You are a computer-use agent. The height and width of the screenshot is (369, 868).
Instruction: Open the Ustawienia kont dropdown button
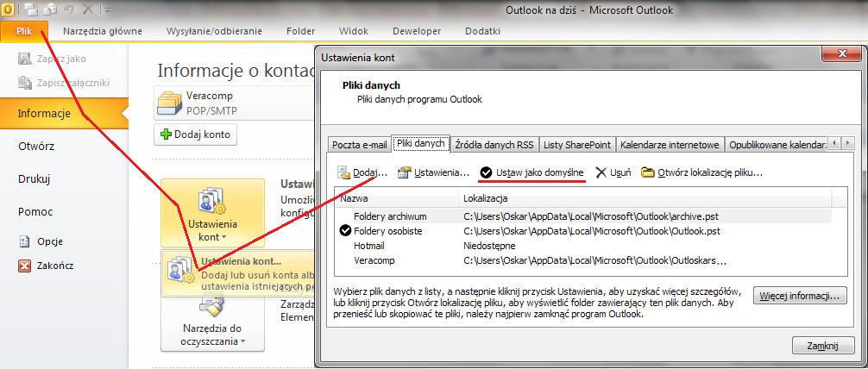pos(212,212)
